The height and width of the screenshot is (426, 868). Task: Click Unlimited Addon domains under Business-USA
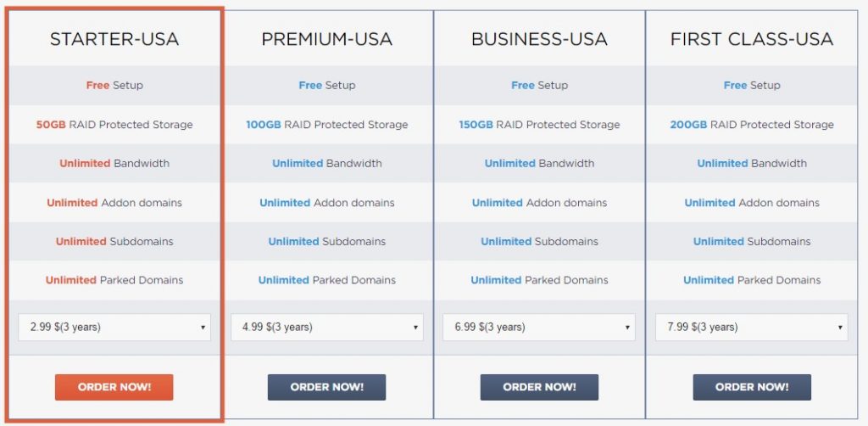pos(539,203)
